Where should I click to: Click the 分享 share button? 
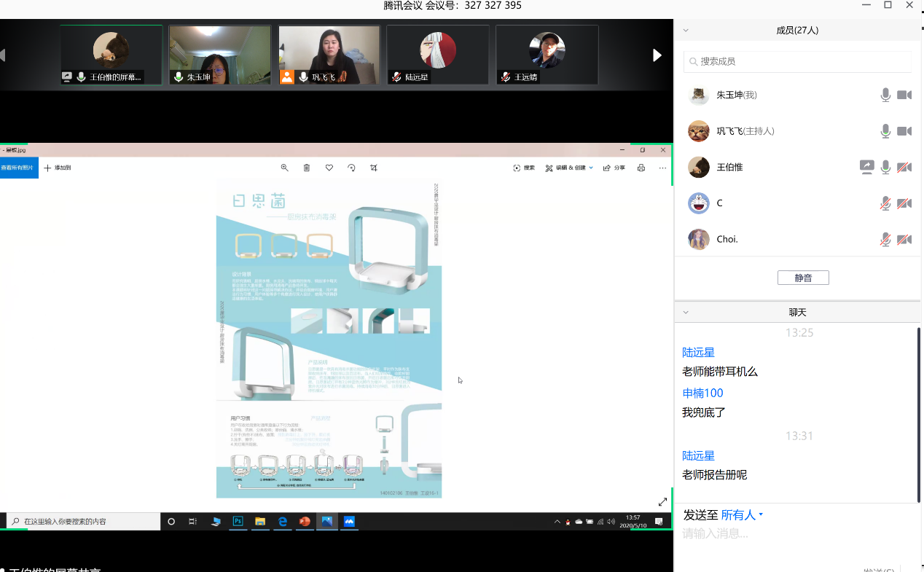point(614,168)
